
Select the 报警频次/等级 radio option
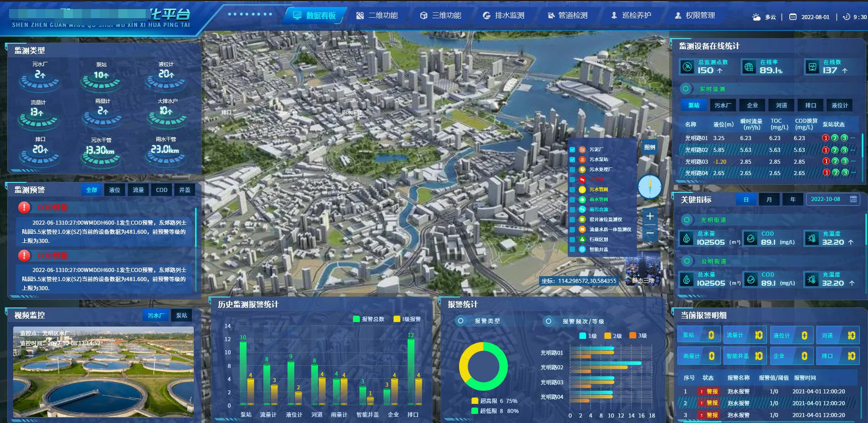coord(549,321)
